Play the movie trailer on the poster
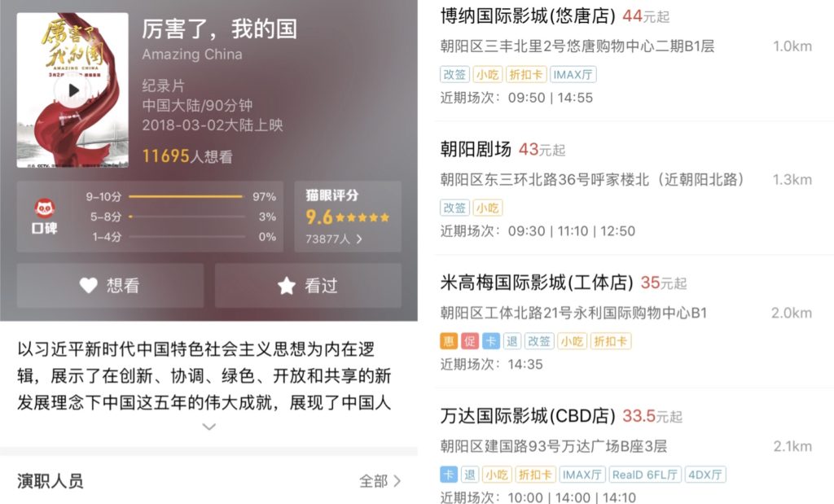This screenshot has height=504, width=834. point(73,90)
